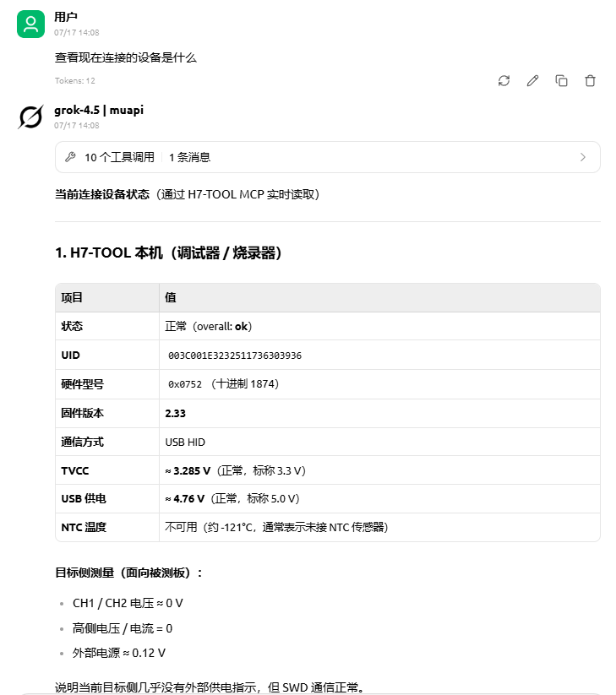Select the 0x0752 hardware model code
Image resolution: width=616 pixels, height=695 pixels.
pos(185,384)
